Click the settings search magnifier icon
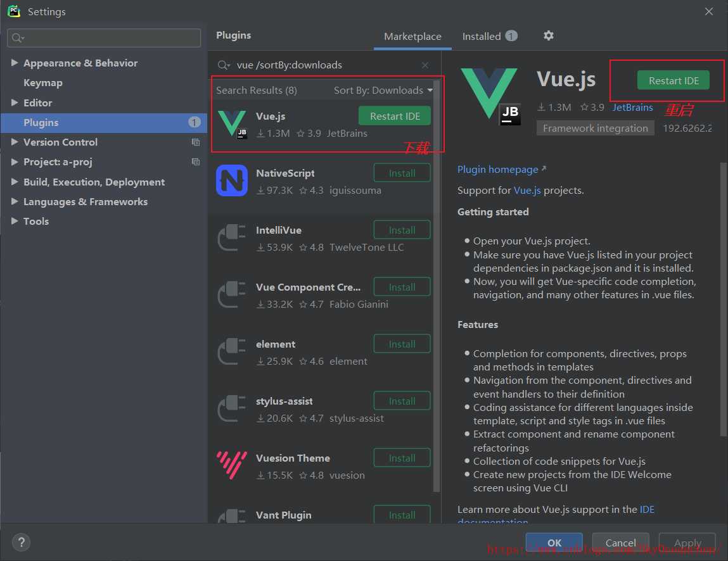 coord(18,37)
